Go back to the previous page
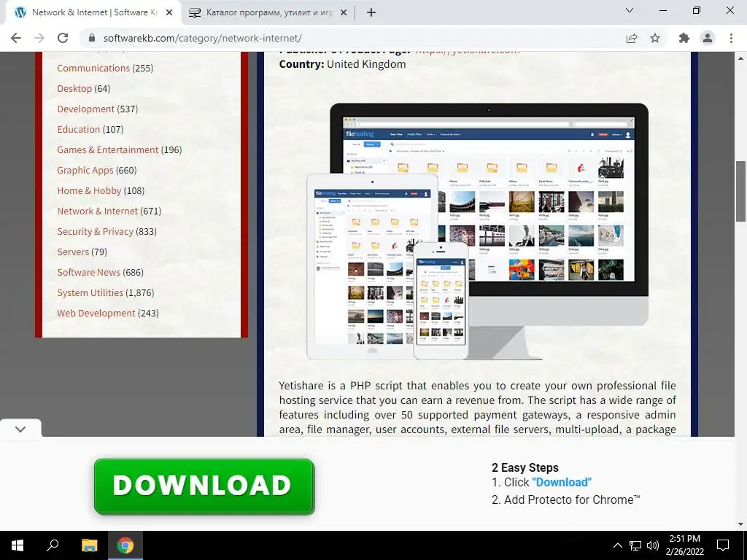 [x=16, y=38]
